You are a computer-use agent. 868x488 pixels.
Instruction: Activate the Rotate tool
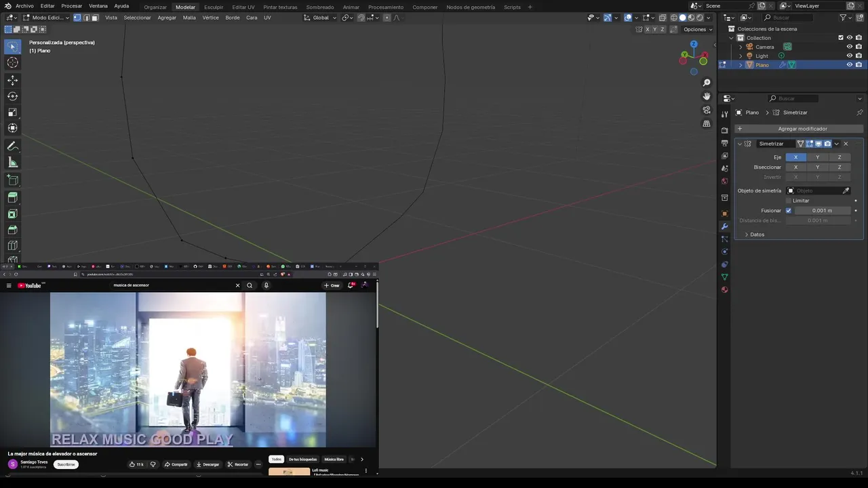coord(12,96)
